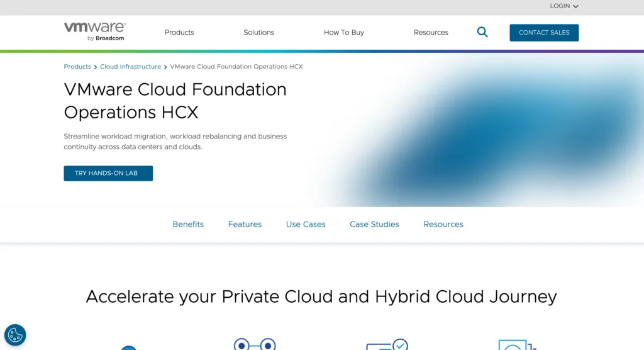Open the Products menu
The height and width of the screenshot is (350, 644).
(x=179, y=33)
